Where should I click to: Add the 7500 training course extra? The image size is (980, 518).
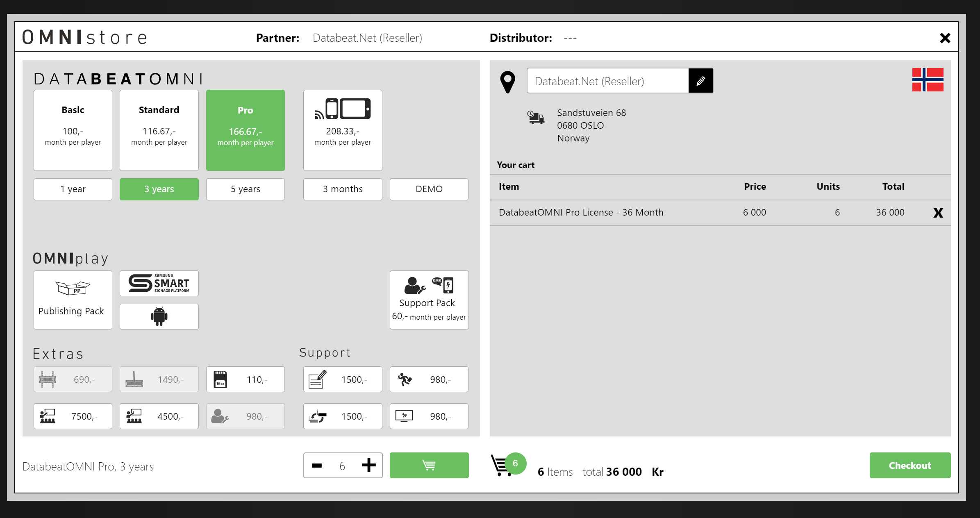pos(73,416)
